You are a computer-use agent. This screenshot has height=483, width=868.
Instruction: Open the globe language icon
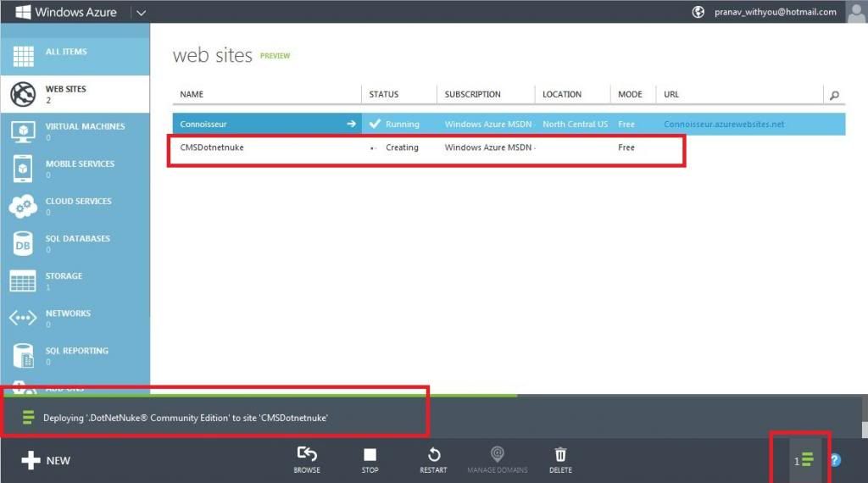coord(698,12)
